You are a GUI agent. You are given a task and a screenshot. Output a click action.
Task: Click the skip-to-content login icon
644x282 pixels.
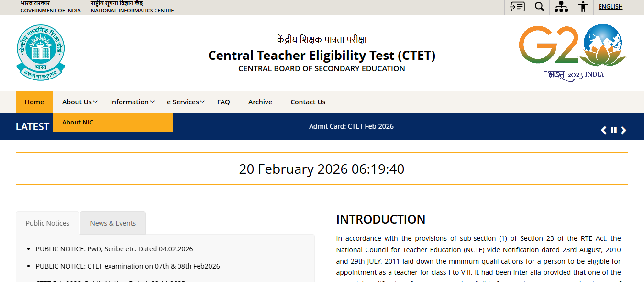coord(517,7)
